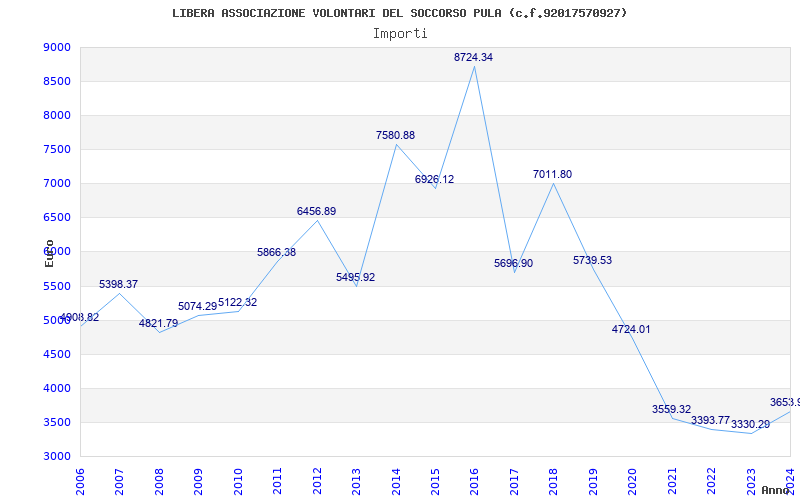Viewport: 800px width, 500px height.
Task: Select the 5074.29 data label
Action: pyautogui.click(x=197, y=306)
